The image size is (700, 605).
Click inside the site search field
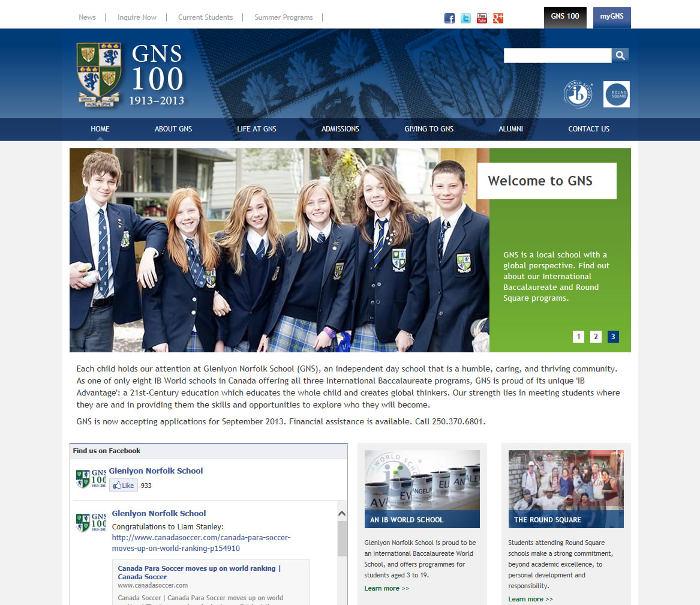[558, 55]
